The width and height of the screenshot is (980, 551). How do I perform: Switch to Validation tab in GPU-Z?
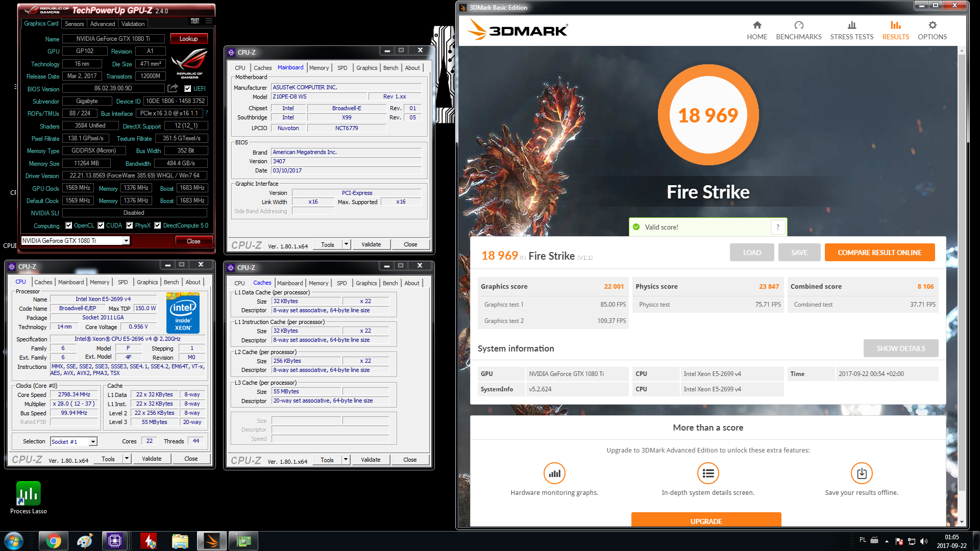(133, 24)
